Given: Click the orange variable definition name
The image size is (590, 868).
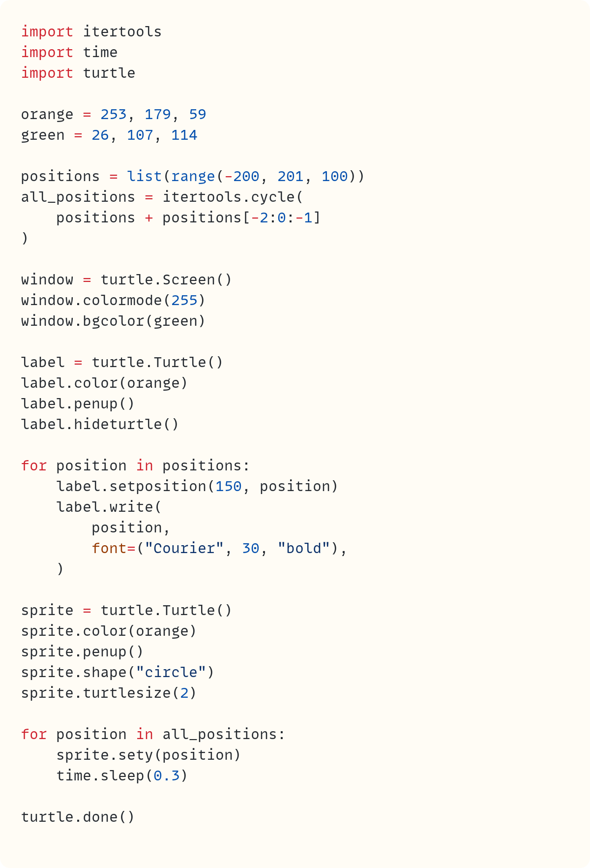Looking at the screenshot, I should tap(47, 114).
